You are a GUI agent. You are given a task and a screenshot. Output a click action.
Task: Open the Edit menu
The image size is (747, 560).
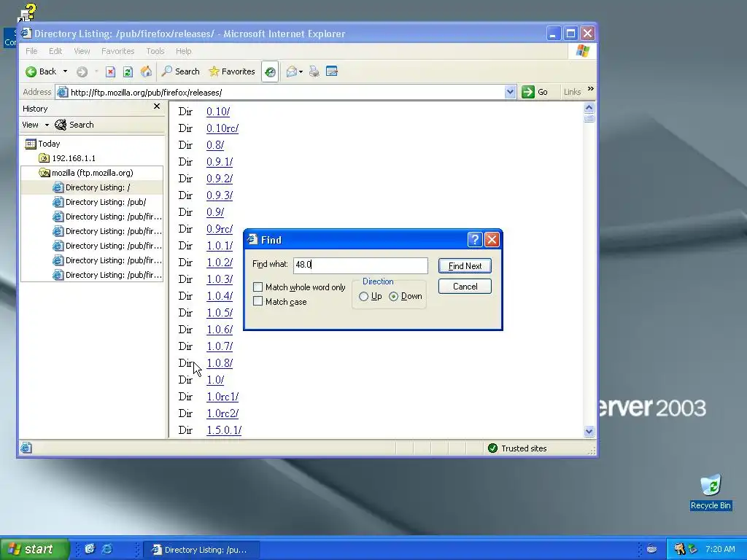tap(55, 51)
